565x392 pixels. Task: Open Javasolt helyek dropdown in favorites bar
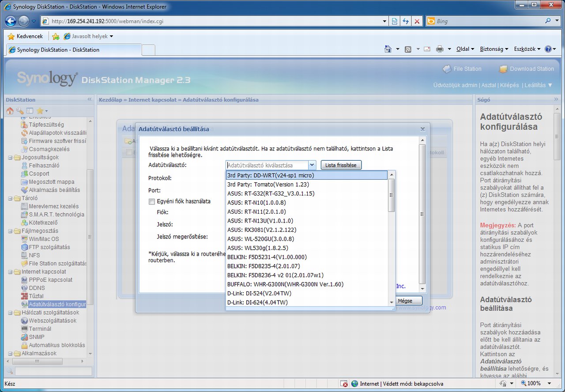pyautogui.click(x=89, y=36)
